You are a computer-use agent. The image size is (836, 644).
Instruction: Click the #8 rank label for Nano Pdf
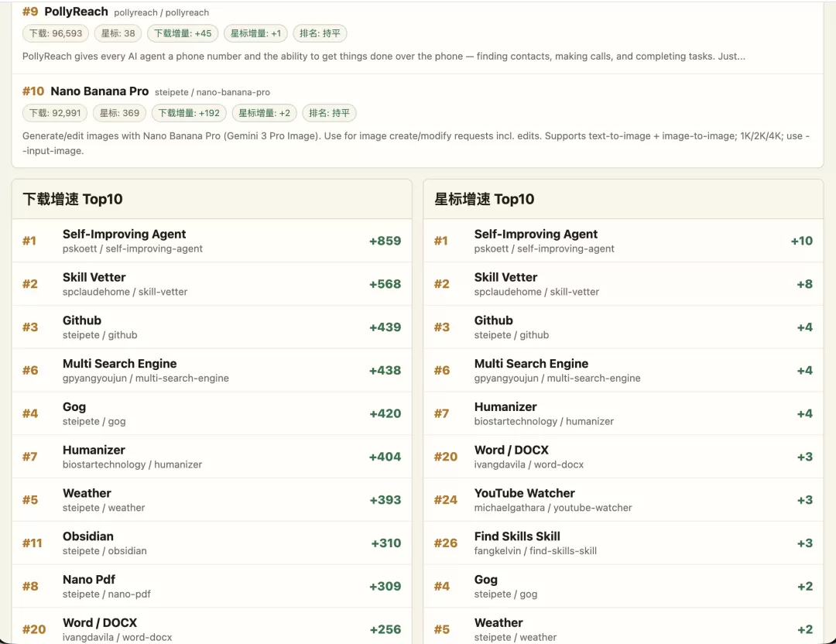point(30,587)
